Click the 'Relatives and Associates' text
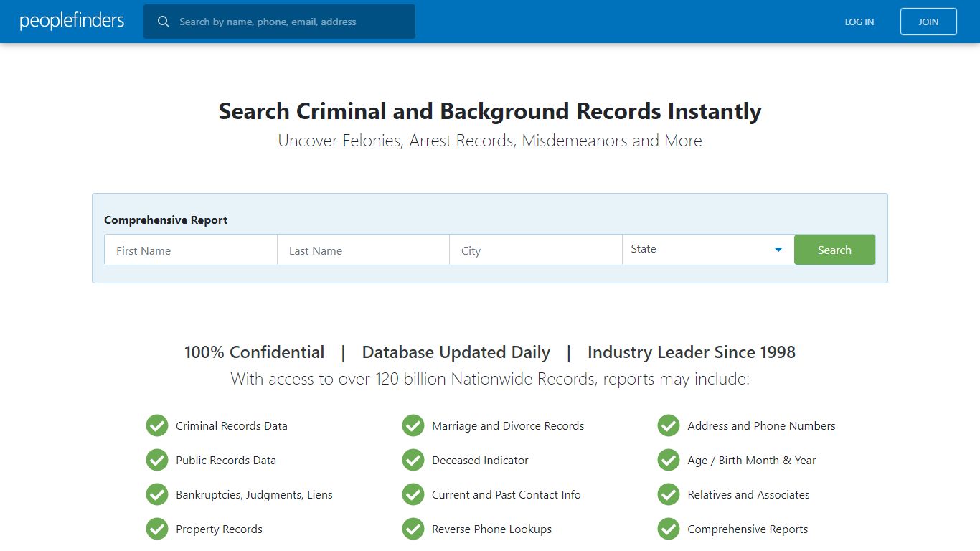 (x=748, y=494)
